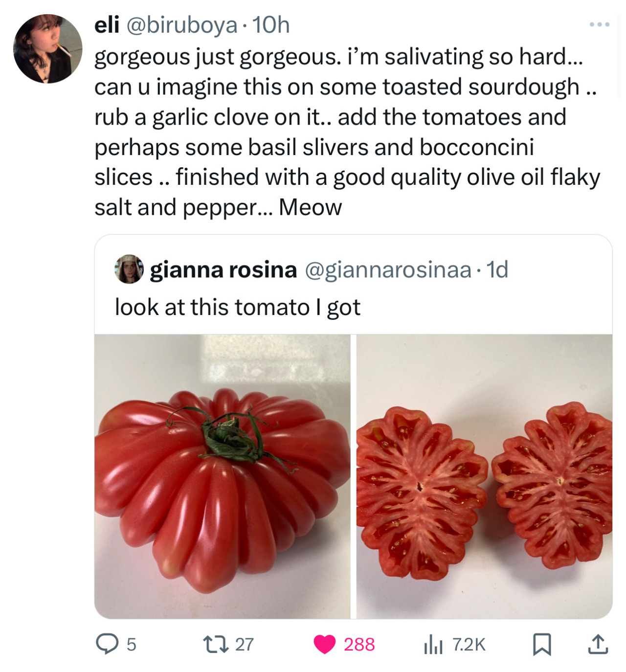
Task: Open eli's profile avatar
Action: (x=48, y=48)
